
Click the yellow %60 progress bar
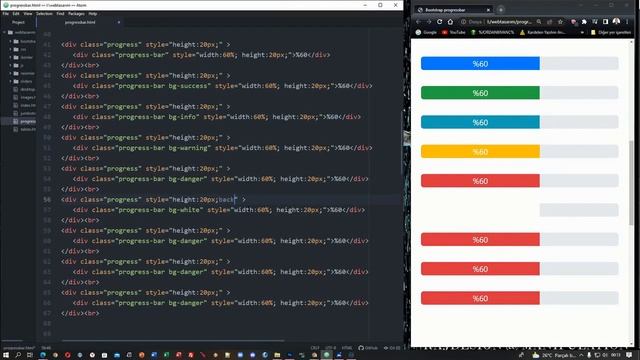tap(480, 151)
